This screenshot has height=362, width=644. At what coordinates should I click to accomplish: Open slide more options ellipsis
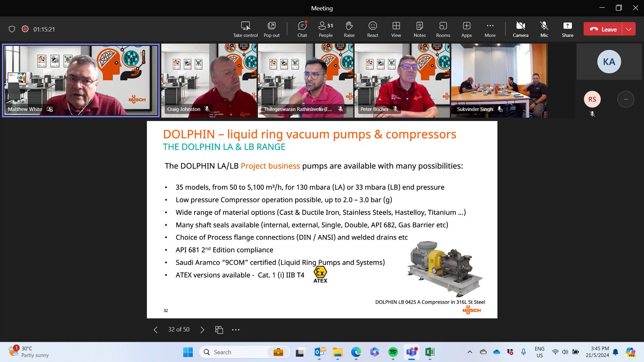click(x=236, y=330)
